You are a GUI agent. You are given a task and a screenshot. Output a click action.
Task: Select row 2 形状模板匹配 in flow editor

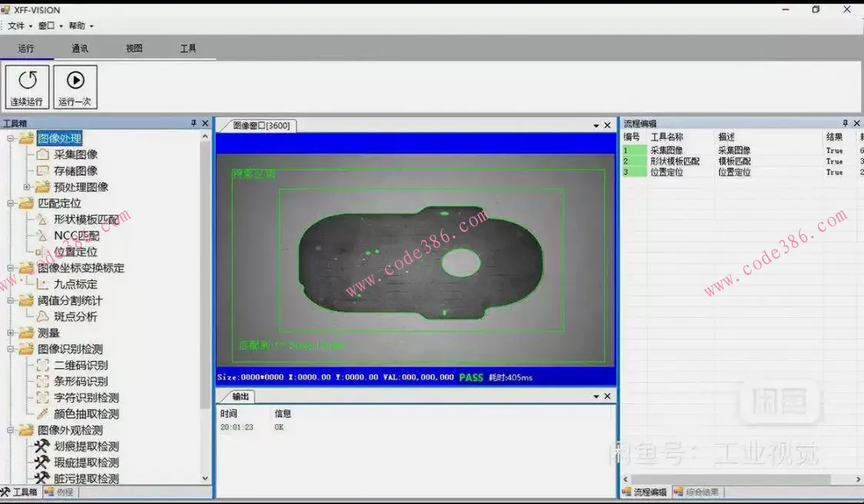[x=675, y=161]
